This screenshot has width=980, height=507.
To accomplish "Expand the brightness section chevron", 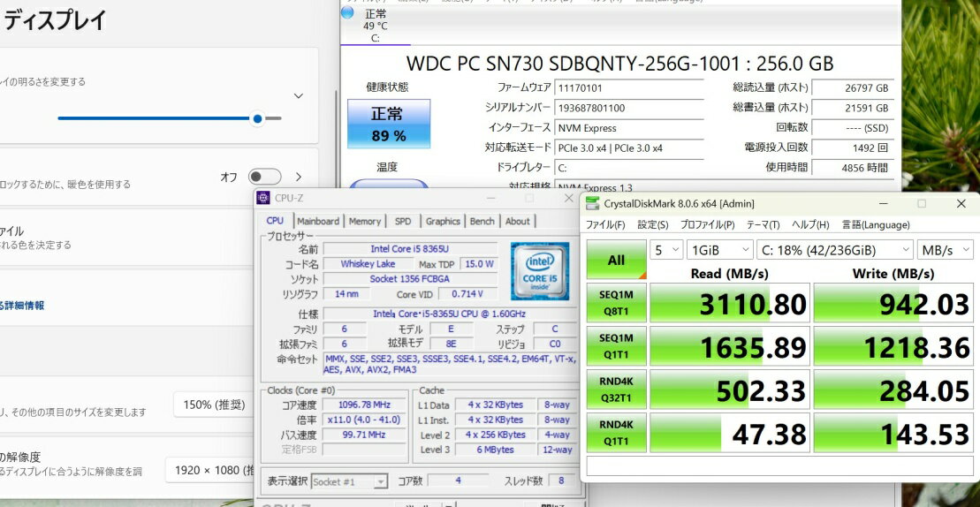I will coord(298,95).
